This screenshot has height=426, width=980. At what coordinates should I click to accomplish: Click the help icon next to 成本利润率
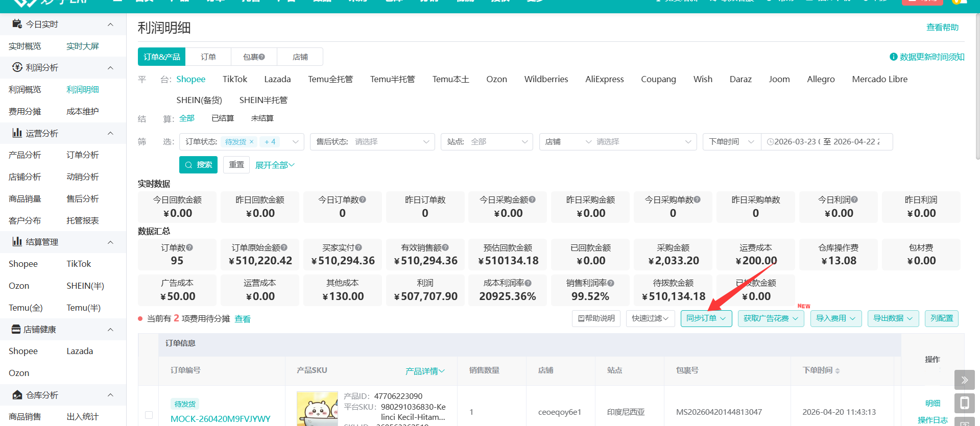point(528,283)
